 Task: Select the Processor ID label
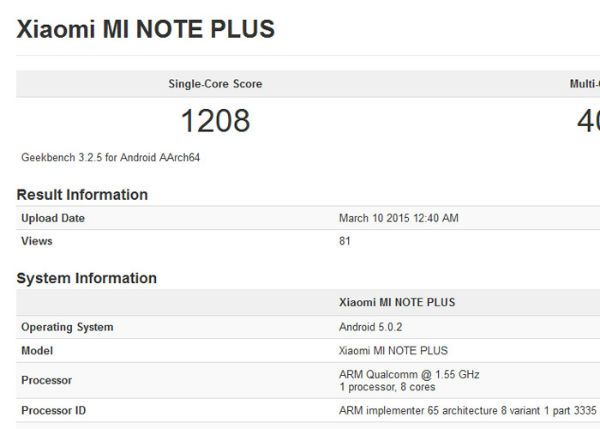54,411
